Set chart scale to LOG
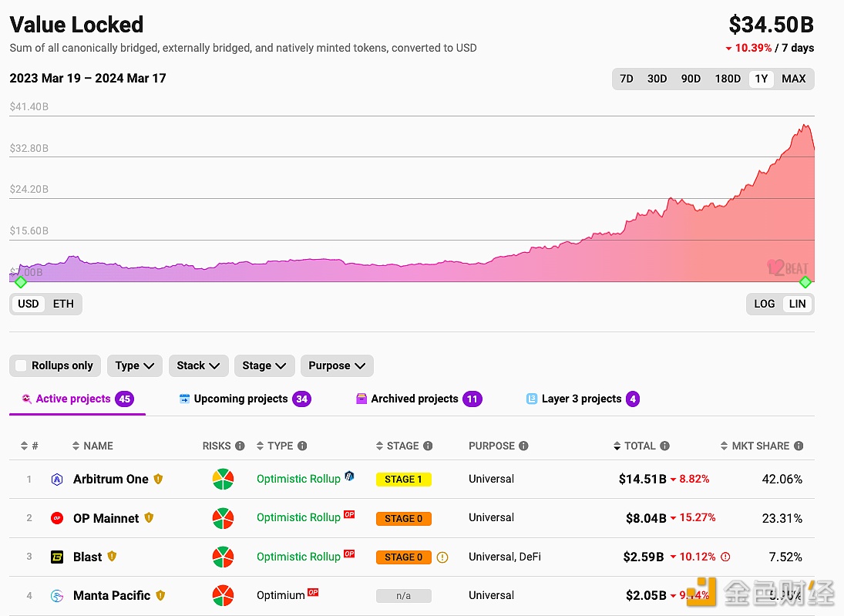This screenshot has height=616, width=844. pos(765,304)
